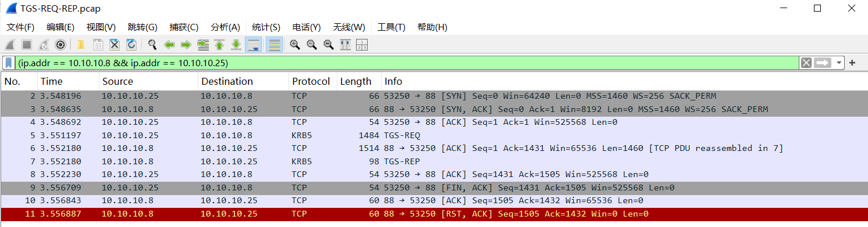Clear the display filter
The height and width of the screenshot is (227, 868).
point(806,63)
